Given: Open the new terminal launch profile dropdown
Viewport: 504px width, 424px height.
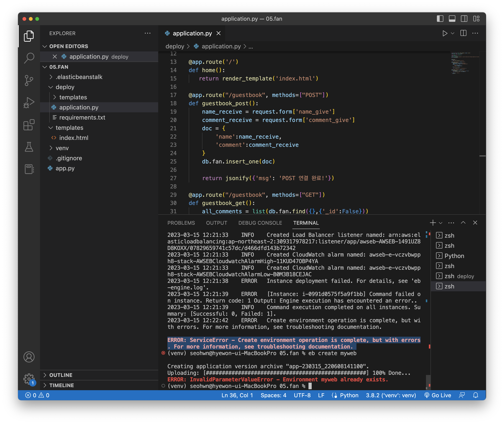Looking at the screenshot, I should click(441, 223).
